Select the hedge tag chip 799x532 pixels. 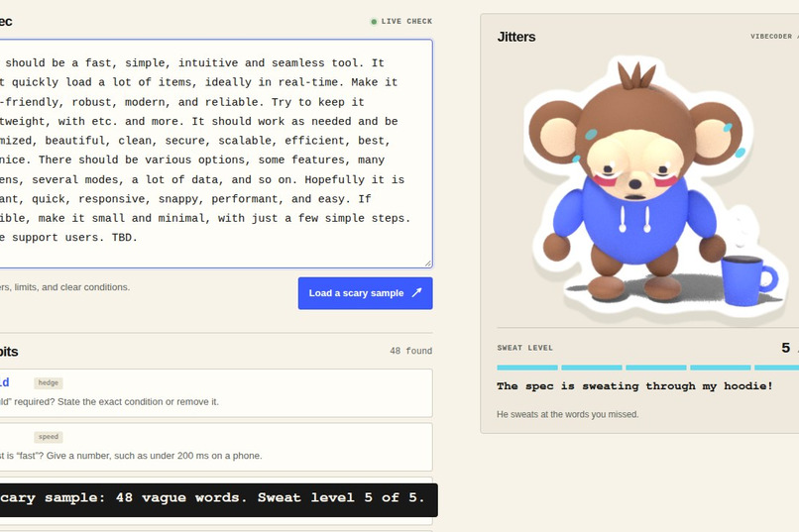(x=49, y=382)
